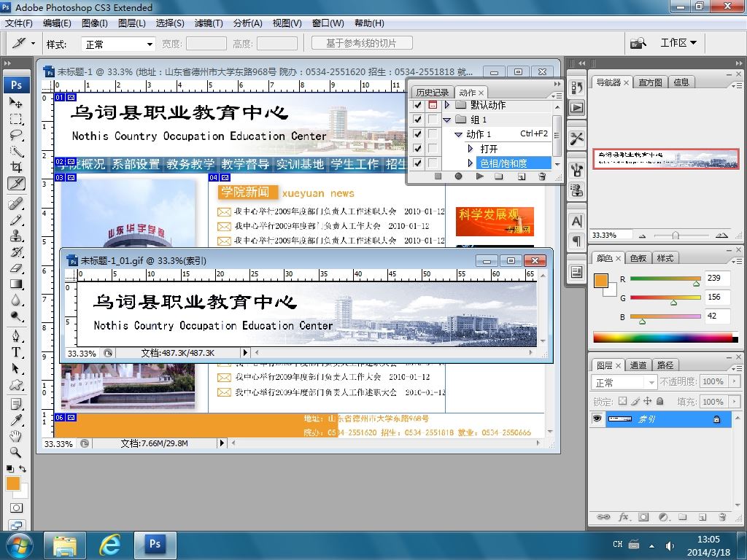Switch to the 色板 tab
The image size is (747, 560).
pyautogui.click(x=638, y=258)
